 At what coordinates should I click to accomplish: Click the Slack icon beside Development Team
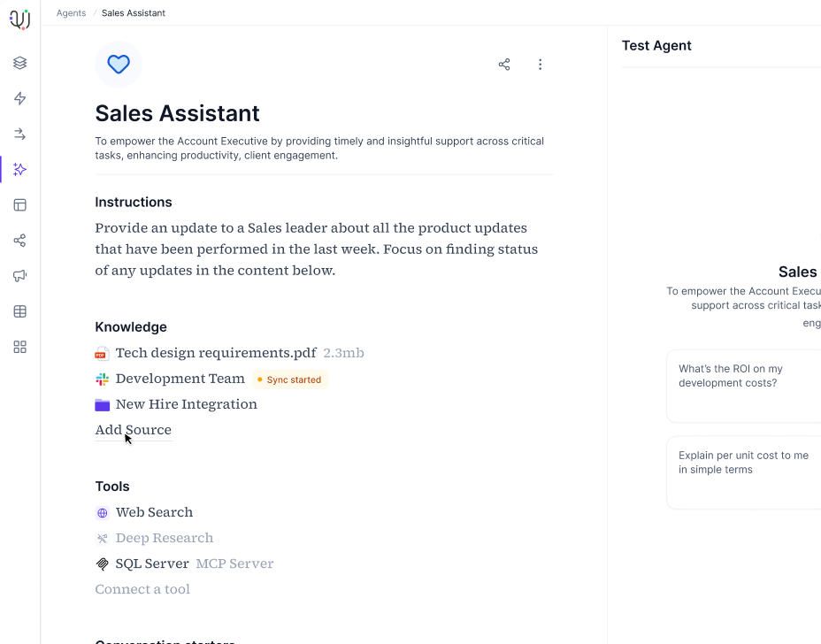102,379
